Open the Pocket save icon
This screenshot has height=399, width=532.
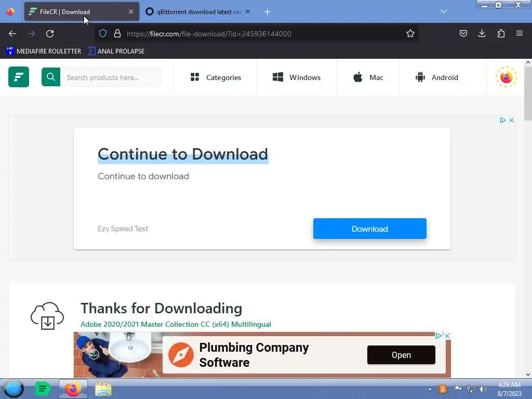click(x=463, y=33)
